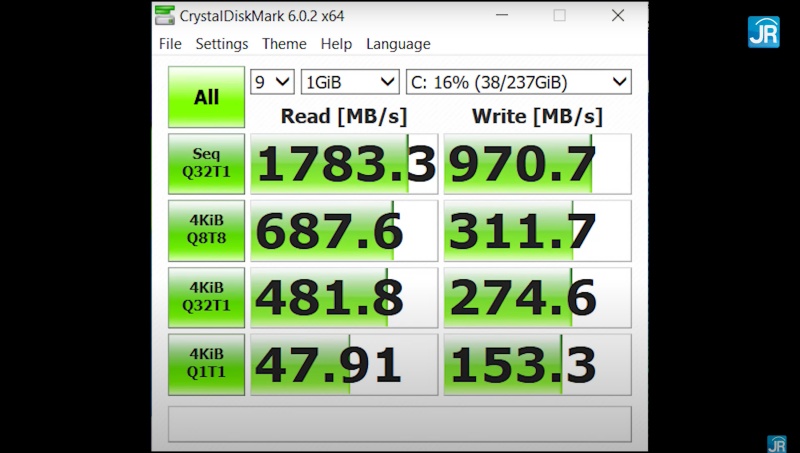Open the test count dropdown showing 9
Screen dimensions: 800x453
(272, 82)
